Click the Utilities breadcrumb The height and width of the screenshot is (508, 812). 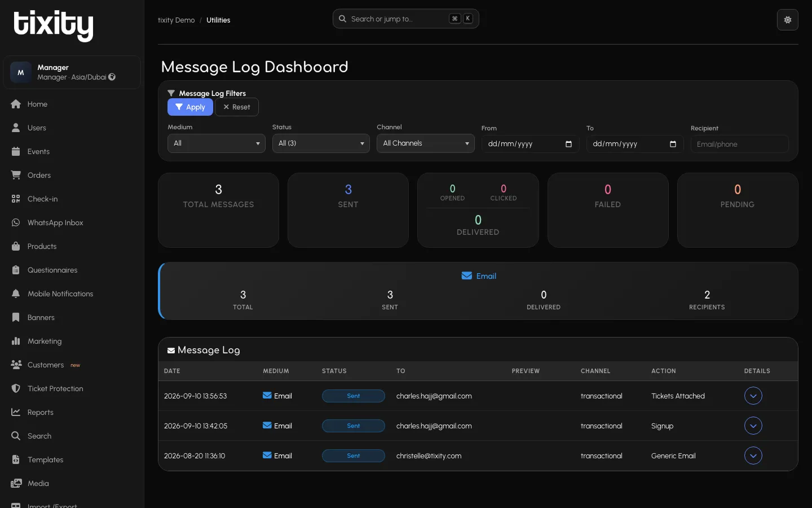tap(218, 20)
